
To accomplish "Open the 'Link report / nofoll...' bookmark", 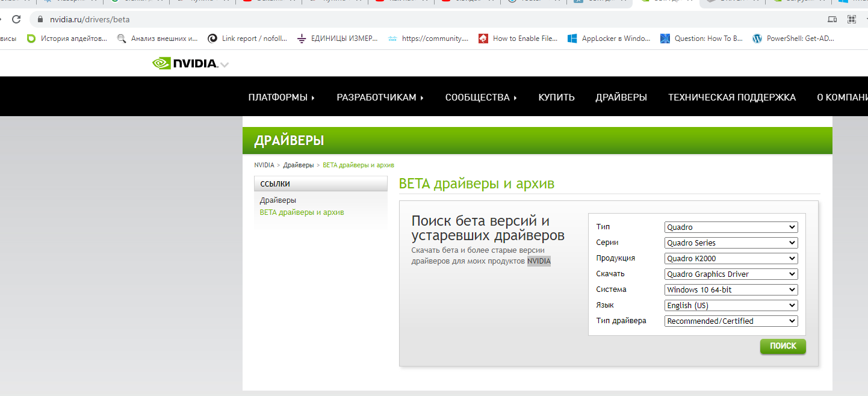I will pyautogui.click(x=247, y=39).
